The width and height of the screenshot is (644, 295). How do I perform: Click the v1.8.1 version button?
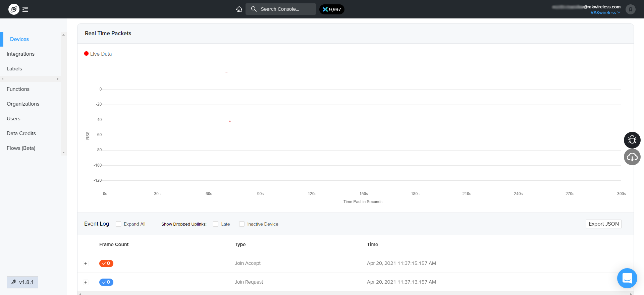(22, 282)
